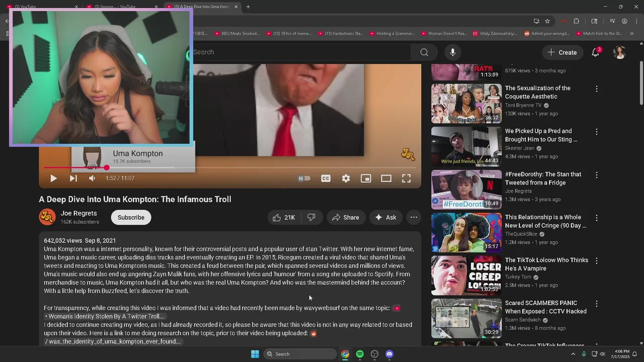Open Match Kink to the St bookmark
644x362 pixels.
tap(598, 34)
